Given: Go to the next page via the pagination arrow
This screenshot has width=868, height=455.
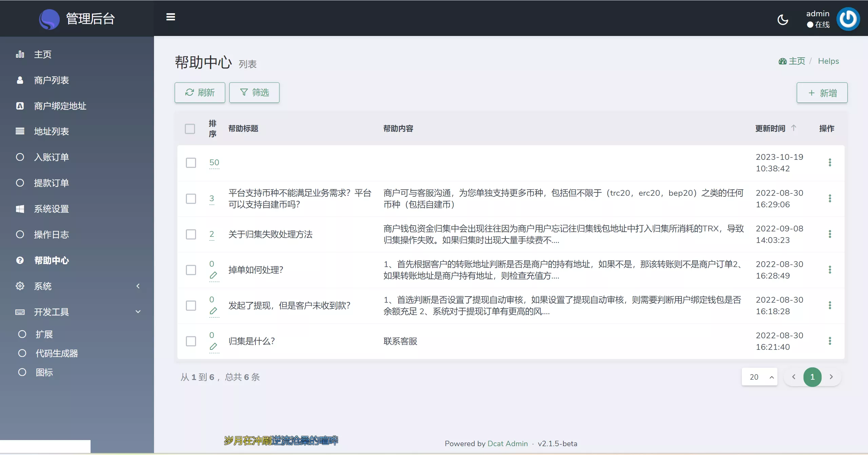Looking at the screenshot, I should click(x=831, y=377).
